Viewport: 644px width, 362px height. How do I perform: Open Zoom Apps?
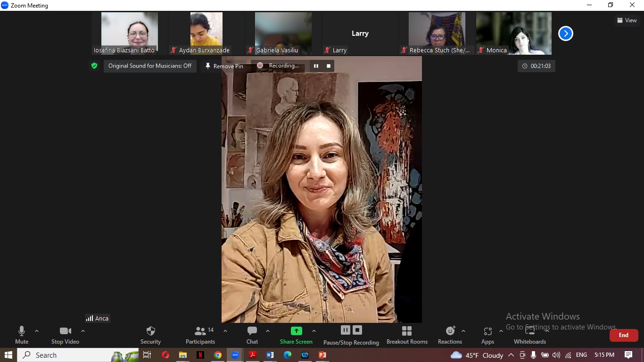click(487, 335)
